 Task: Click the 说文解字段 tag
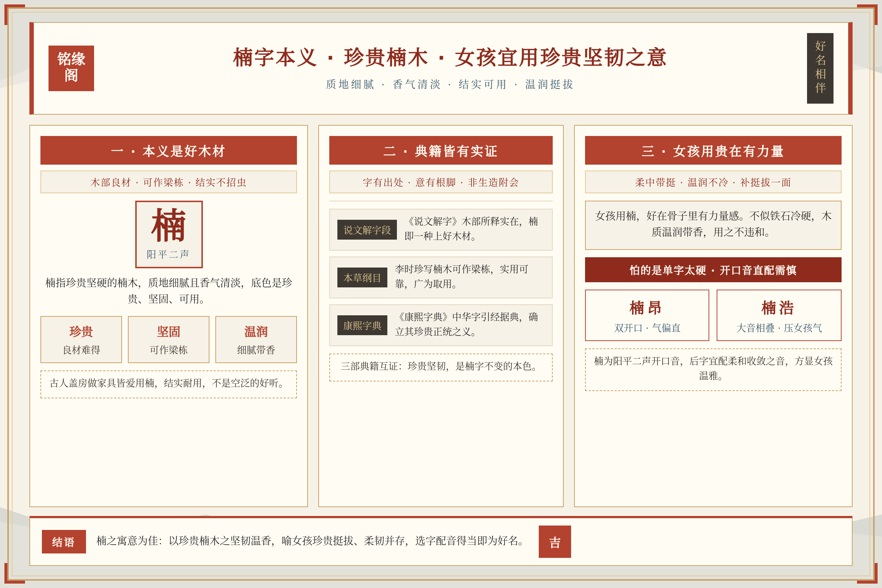point(367,229)
